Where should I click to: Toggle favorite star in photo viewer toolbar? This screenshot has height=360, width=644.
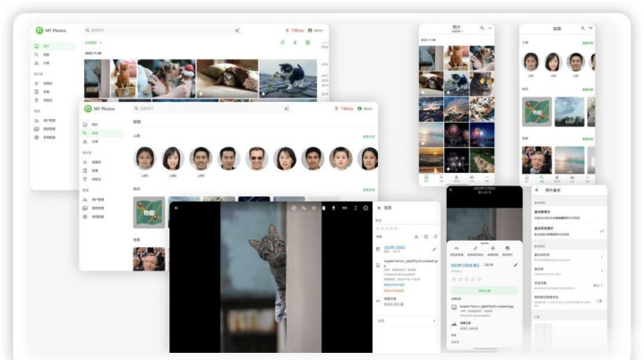point(313,208)
